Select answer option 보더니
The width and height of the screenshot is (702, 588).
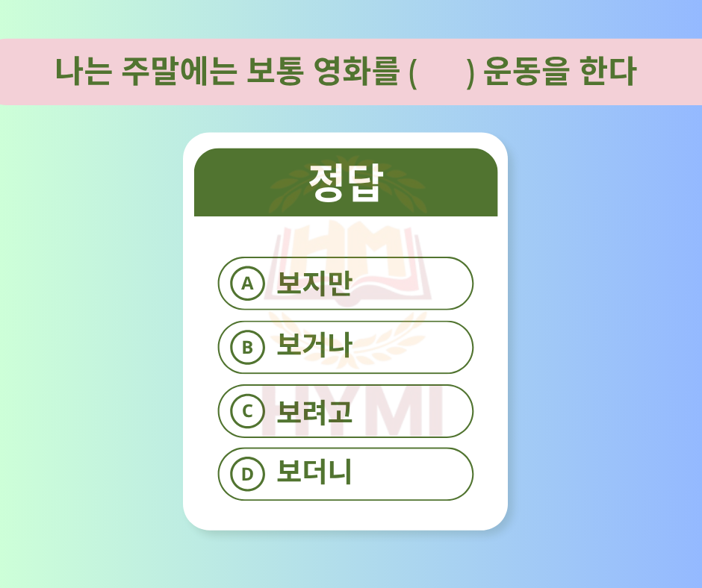[346, 474]
